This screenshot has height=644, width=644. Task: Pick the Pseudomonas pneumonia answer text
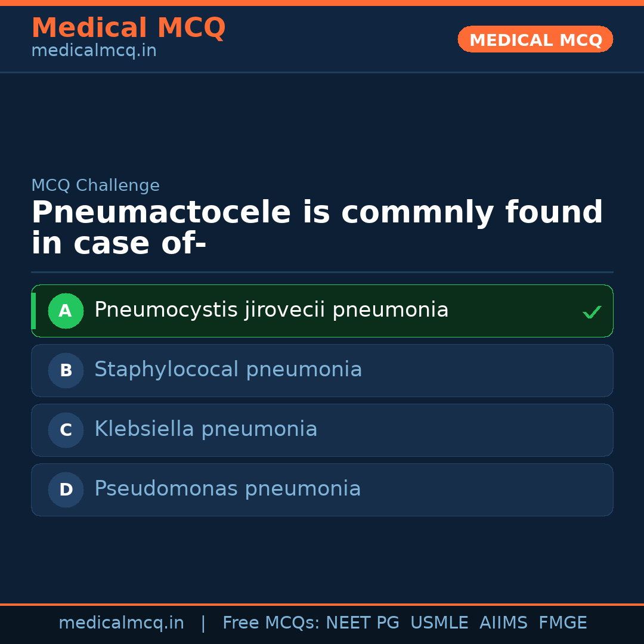click(x=227, y=489)
